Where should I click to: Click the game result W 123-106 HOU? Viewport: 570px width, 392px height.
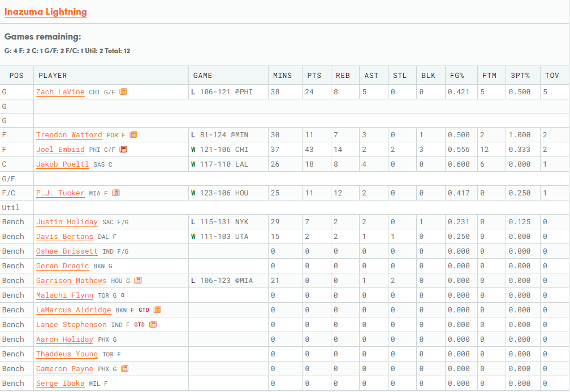point(219,193)
